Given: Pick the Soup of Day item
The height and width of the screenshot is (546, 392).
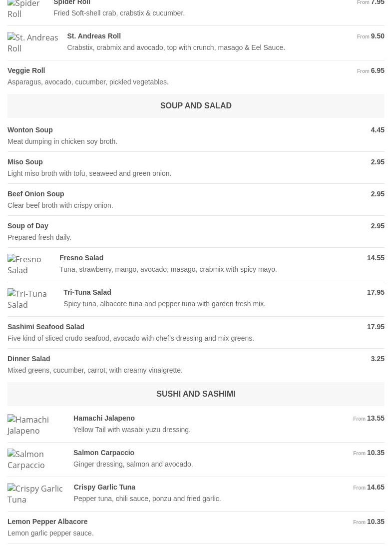Looking at the screenshot, I should 28,226.
